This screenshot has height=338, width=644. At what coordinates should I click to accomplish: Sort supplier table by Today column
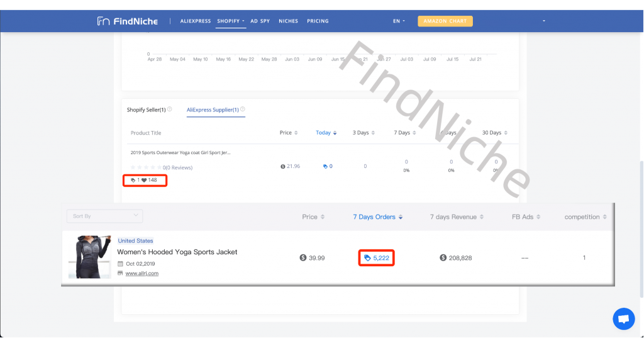326,133
